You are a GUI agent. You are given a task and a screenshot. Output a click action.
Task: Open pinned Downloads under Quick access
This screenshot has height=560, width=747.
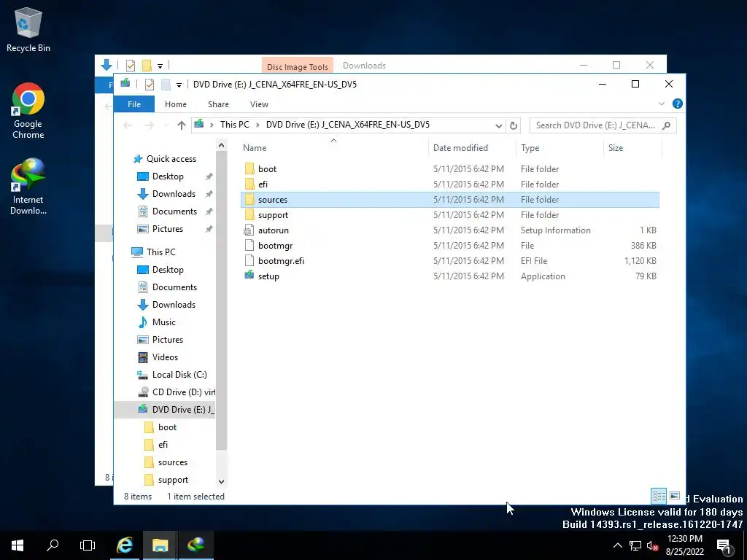(x=174, y=194)
